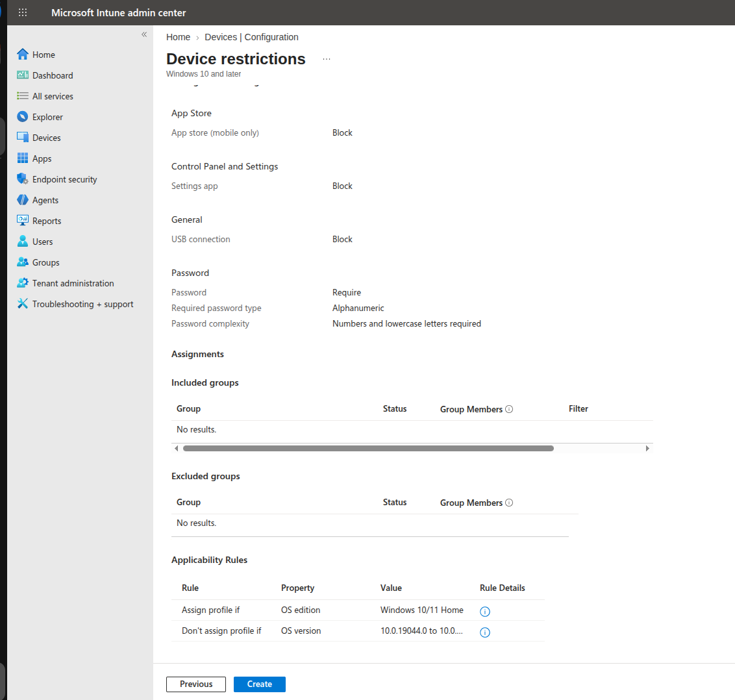Click the Rule Details column header
Viewport: 735px width, 700px height.
tap(502, 588)
